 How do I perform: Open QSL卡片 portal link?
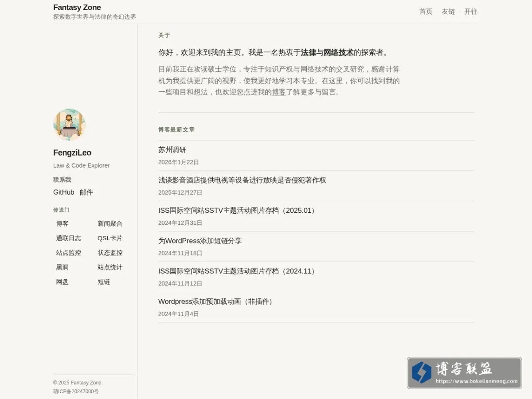[110, 238]
